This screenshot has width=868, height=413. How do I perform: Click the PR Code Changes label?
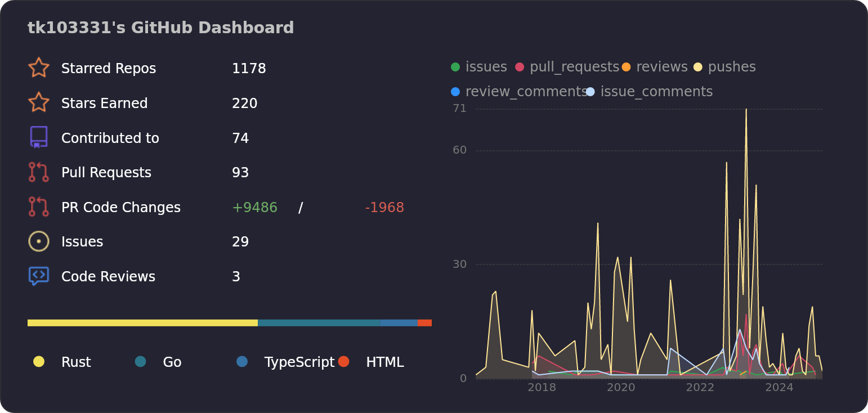click(121, 208)
